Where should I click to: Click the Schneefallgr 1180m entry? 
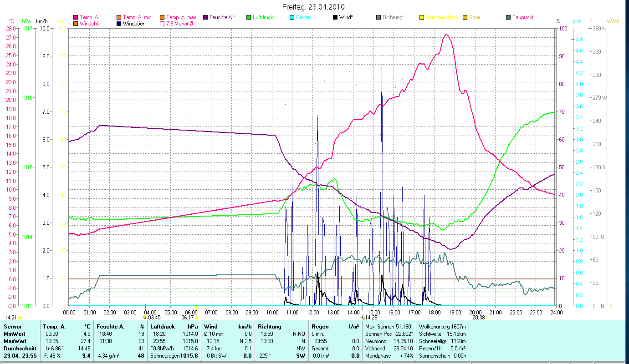coord(442,341)
